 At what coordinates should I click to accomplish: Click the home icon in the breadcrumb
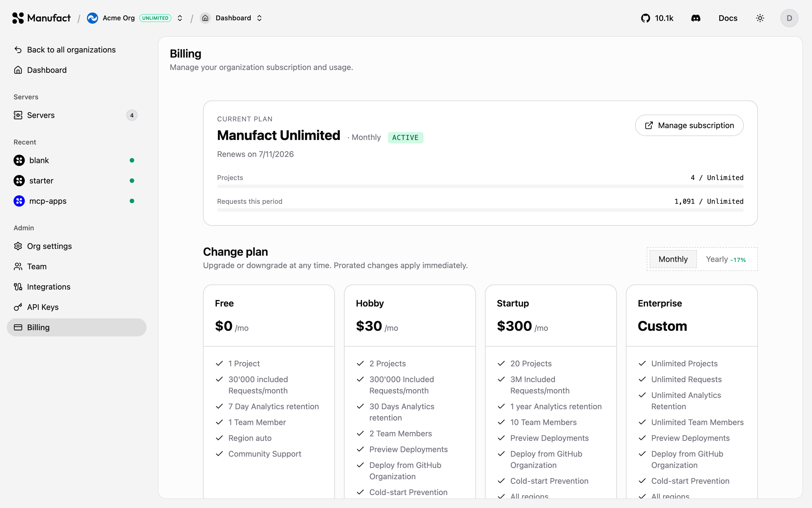[x=205, y=18]
